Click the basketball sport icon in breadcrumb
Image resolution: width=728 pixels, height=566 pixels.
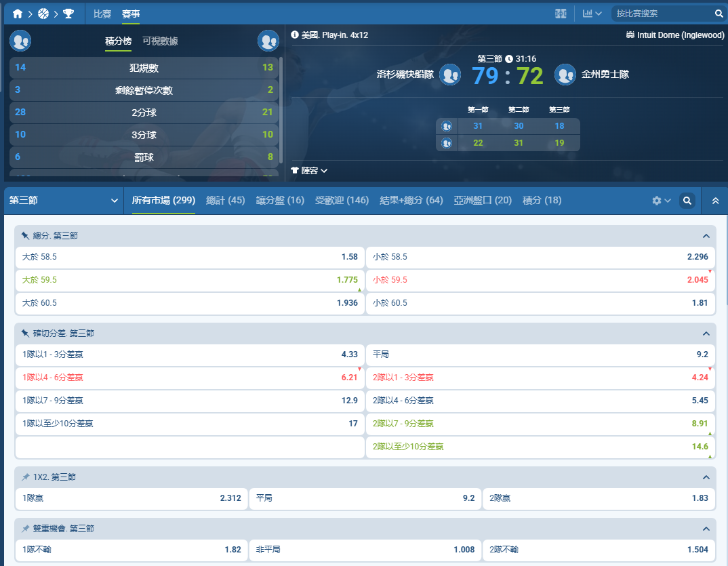point(43,13)
